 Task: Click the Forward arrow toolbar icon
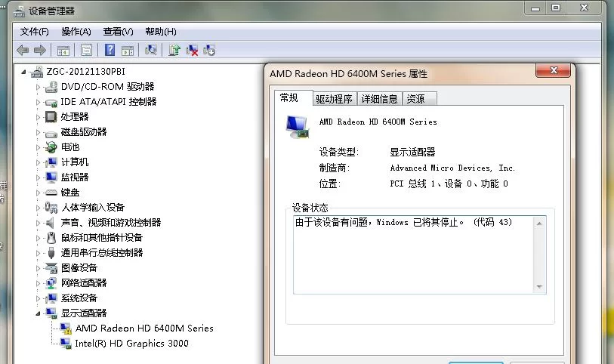(40, 50)
